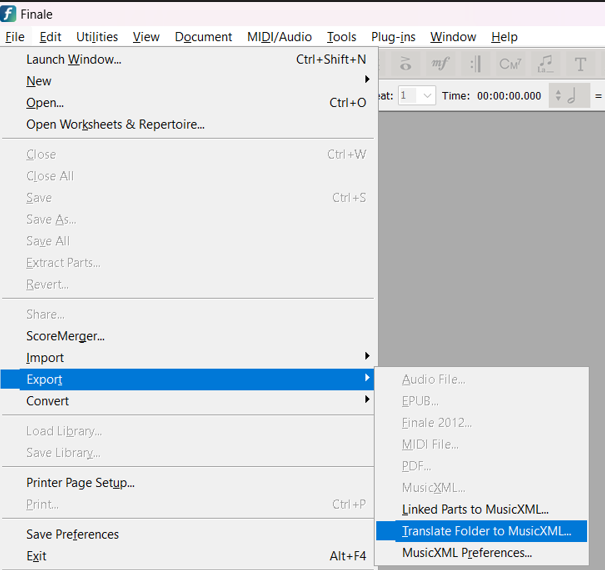The width and height of the screenshot is (605, 570).
Task: Select the Chord tool (CM7) icon
Action: [x=510, y=64]
